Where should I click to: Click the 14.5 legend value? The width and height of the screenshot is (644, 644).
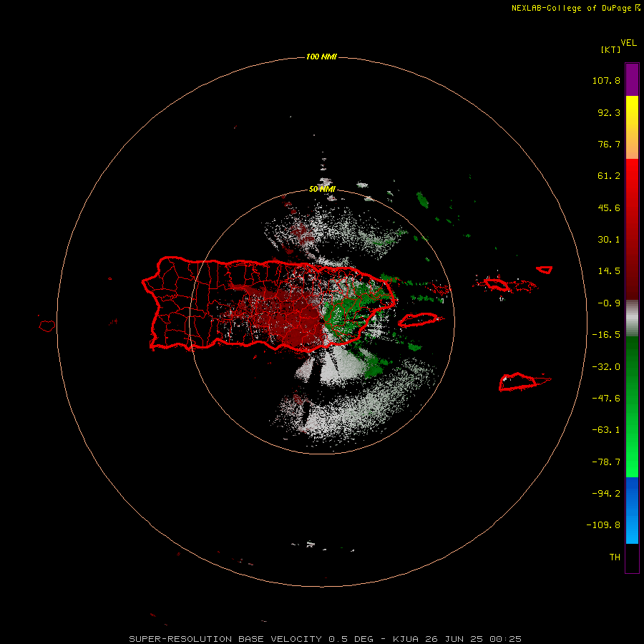point(609,271)
